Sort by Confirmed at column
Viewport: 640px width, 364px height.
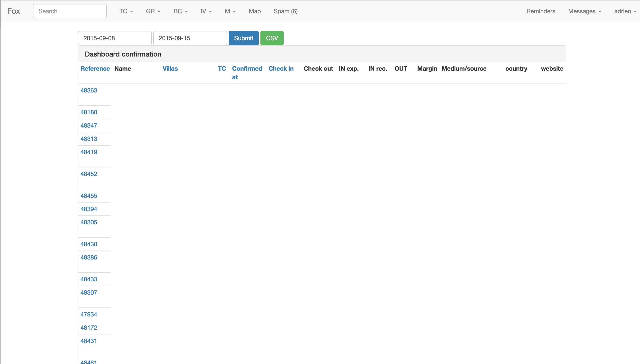(x=247, y=73)
